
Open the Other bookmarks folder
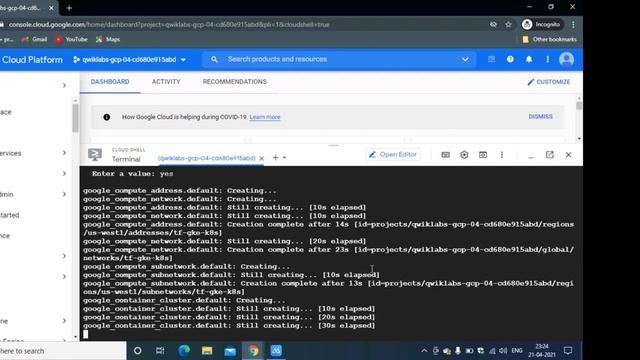click(549, 39)
